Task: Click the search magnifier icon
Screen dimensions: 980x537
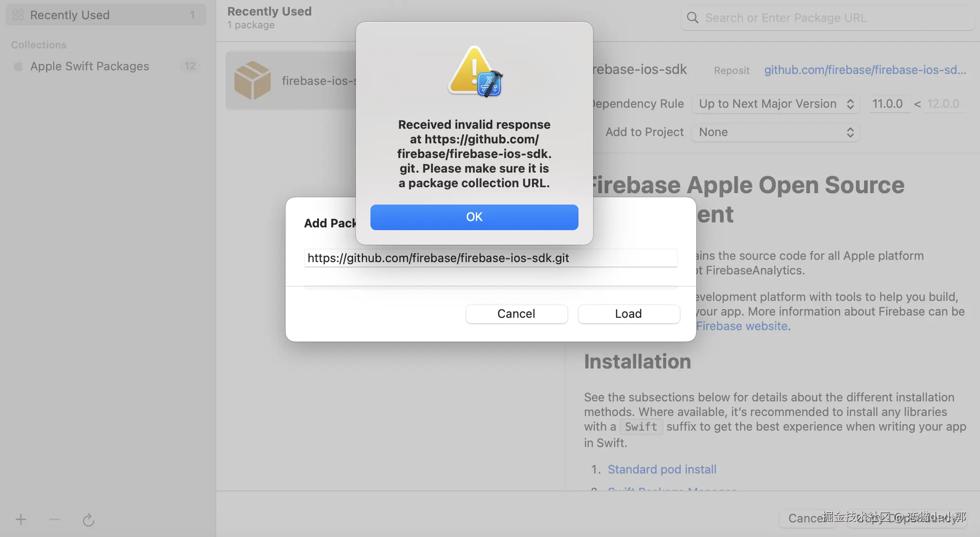Action: 693,18
